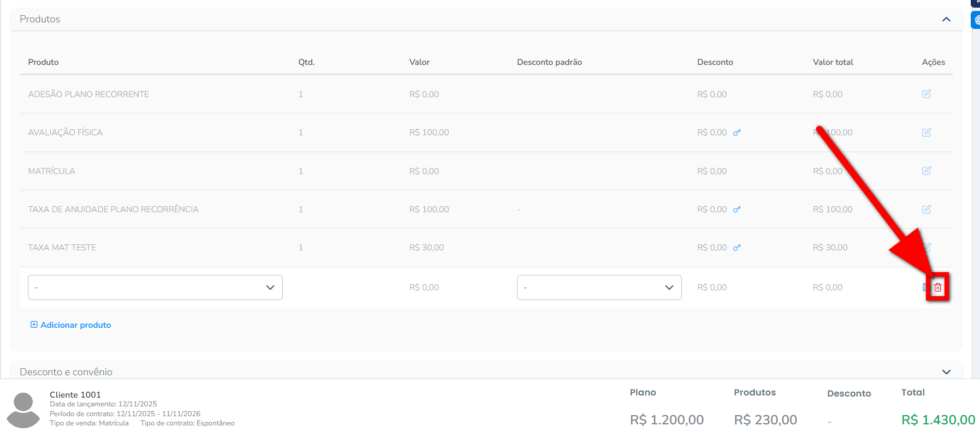Edit the AVALIAÇÃO FÍSICA product row

[x=926, y=133]
